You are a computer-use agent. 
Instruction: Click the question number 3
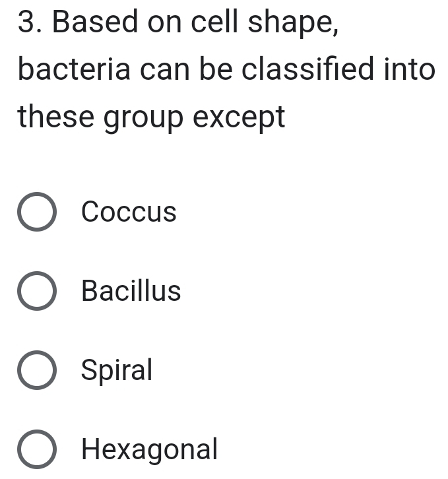coord(30,22)
